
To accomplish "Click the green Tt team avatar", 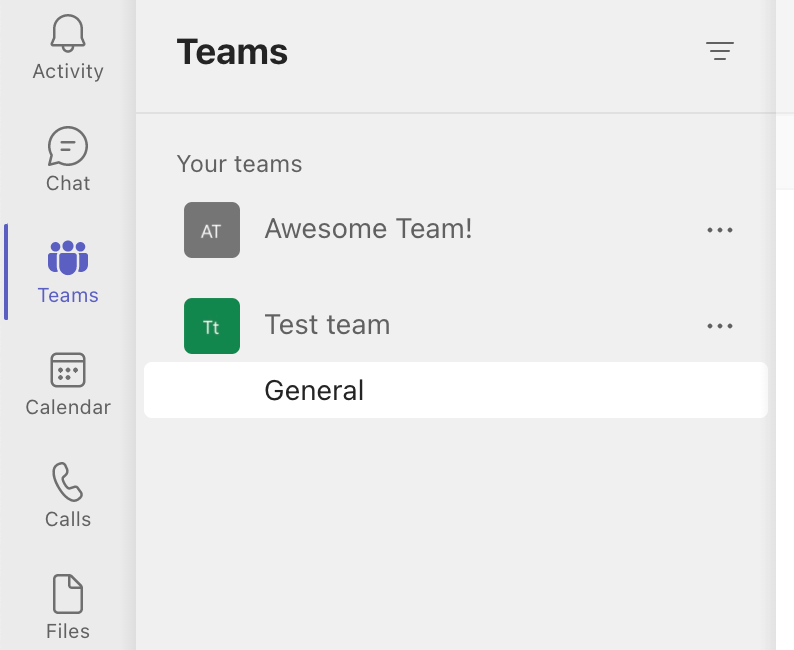I will pos(212,326).
